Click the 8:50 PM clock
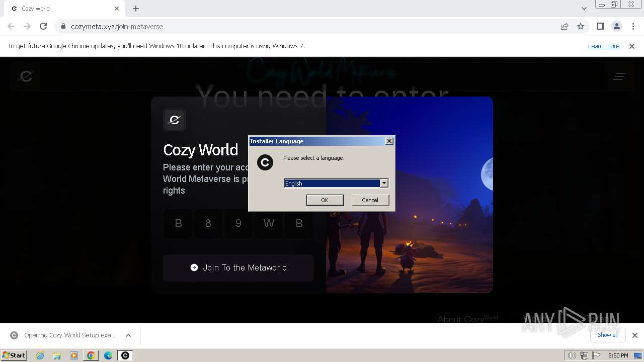 618,355
